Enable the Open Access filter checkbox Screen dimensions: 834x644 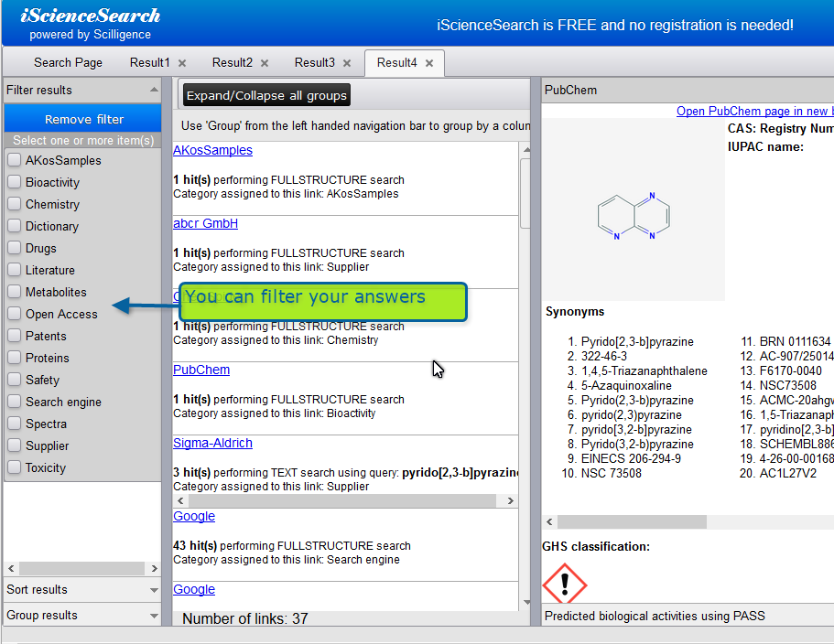15,314
